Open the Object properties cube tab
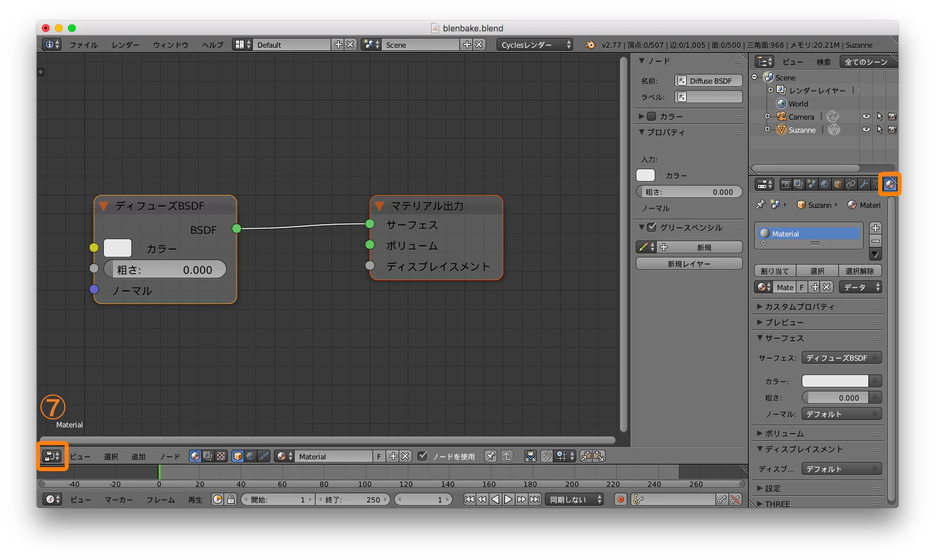935x560 pixels. [838, 184]
